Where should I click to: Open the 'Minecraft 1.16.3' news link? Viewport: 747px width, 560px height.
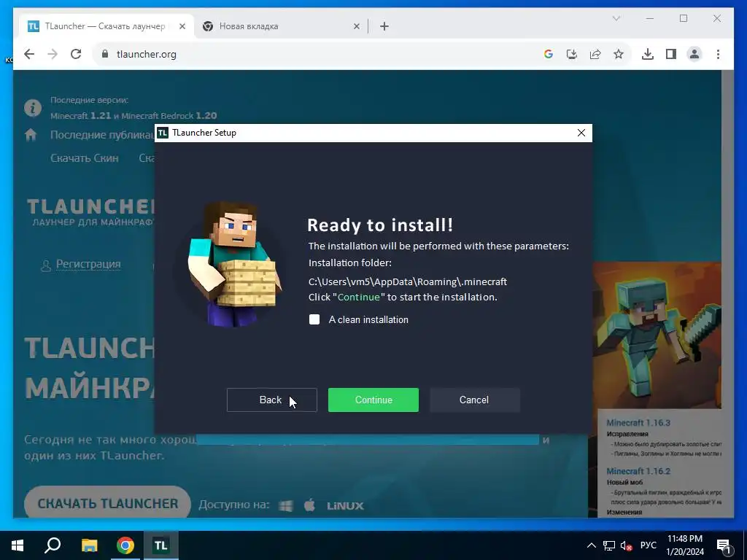coord(638,423)
